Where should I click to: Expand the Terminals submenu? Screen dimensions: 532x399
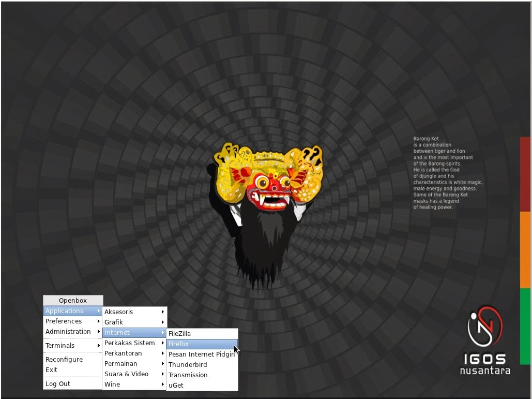point(60,345)
